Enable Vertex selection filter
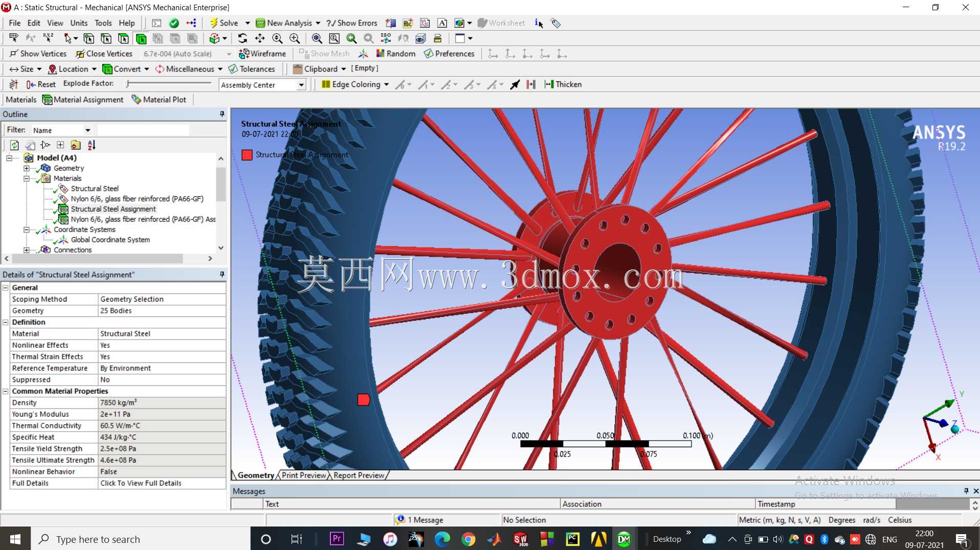The width and height of the screenshot is (980, 550). click(x=88, y=38)
